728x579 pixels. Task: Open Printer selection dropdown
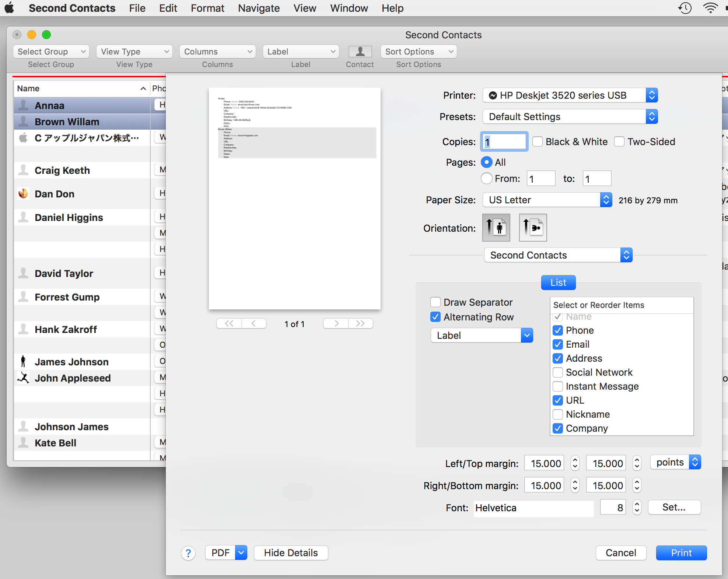(570, 95)
